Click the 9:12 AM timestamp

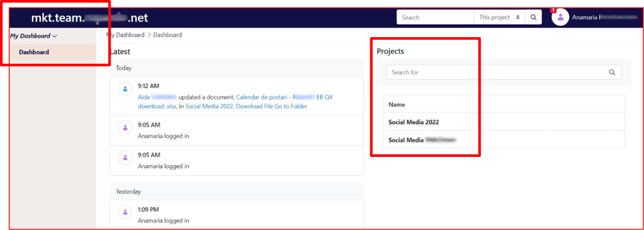tap(148, 86)
